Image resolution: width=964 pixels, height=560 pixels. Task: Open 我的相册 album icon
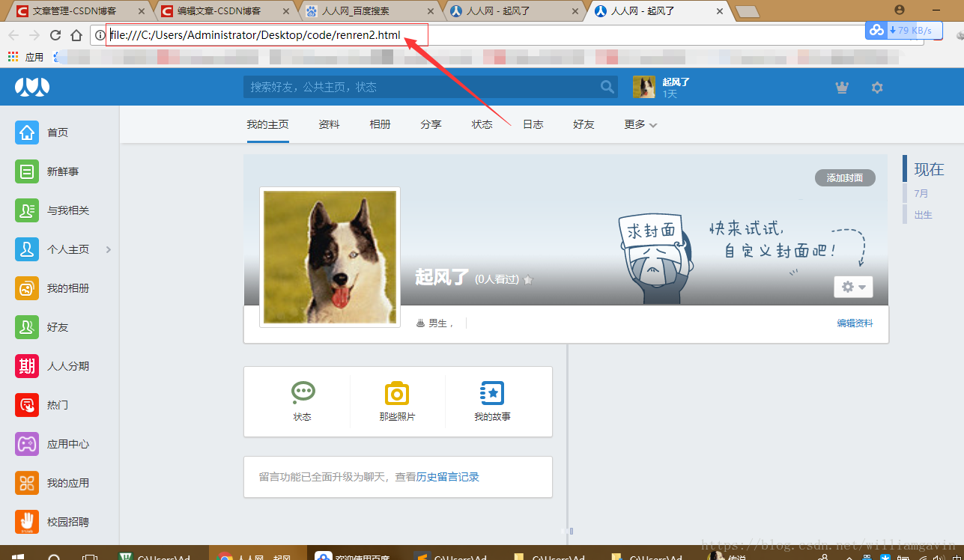[27, 288]
